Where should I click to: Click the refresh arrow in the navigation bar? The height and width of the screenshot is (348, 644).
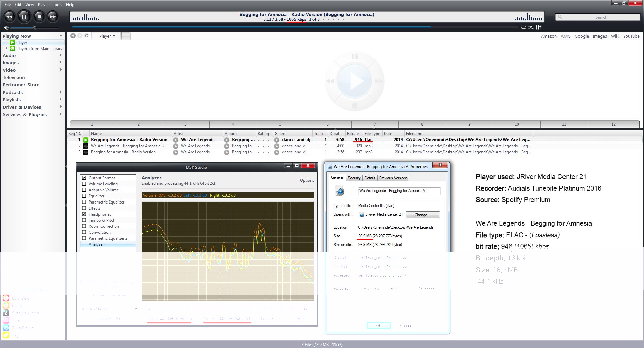87,36
